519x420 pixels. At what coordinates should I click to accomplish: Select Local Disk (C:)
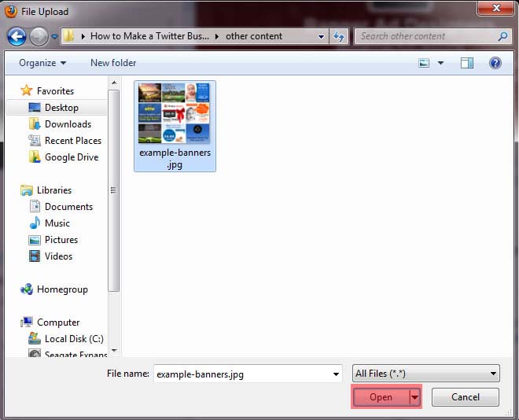[x=74, y=339]
